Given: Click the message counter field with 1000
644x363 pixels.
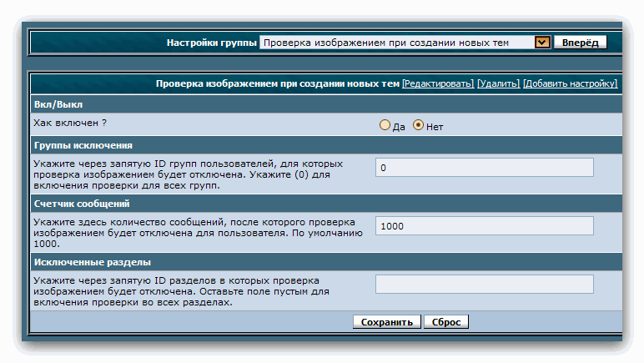Looking at the screenshot, I should coord(484,226).
